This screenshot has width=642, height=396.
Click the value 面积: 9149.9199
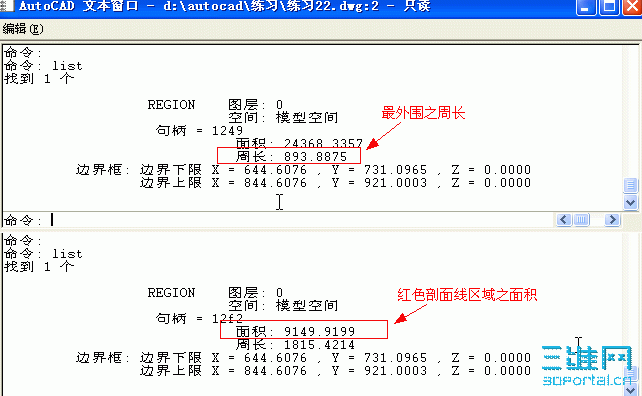point(295,331)
